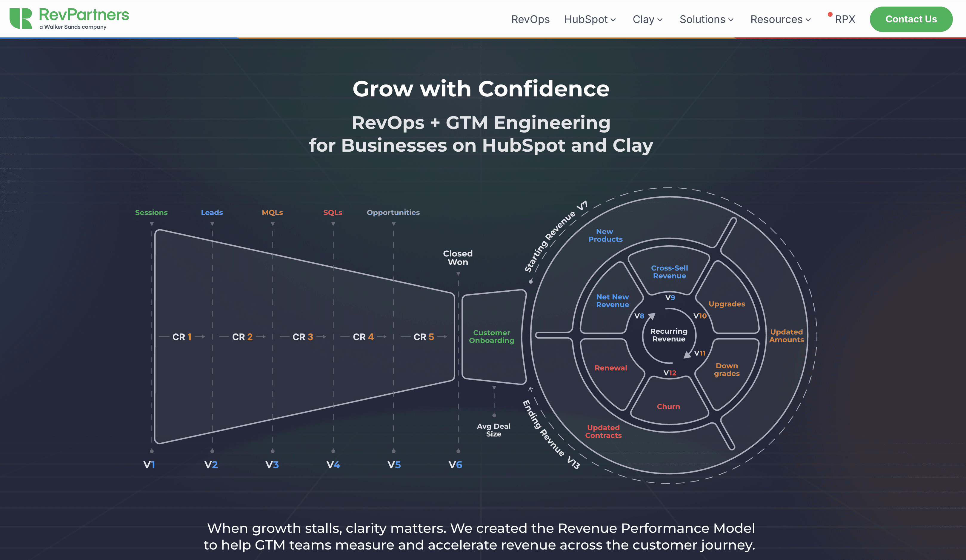Click the 'CR 4' conversion rate label
The width and height of the screenshot is (966, 560).
(x=363, y=337)
